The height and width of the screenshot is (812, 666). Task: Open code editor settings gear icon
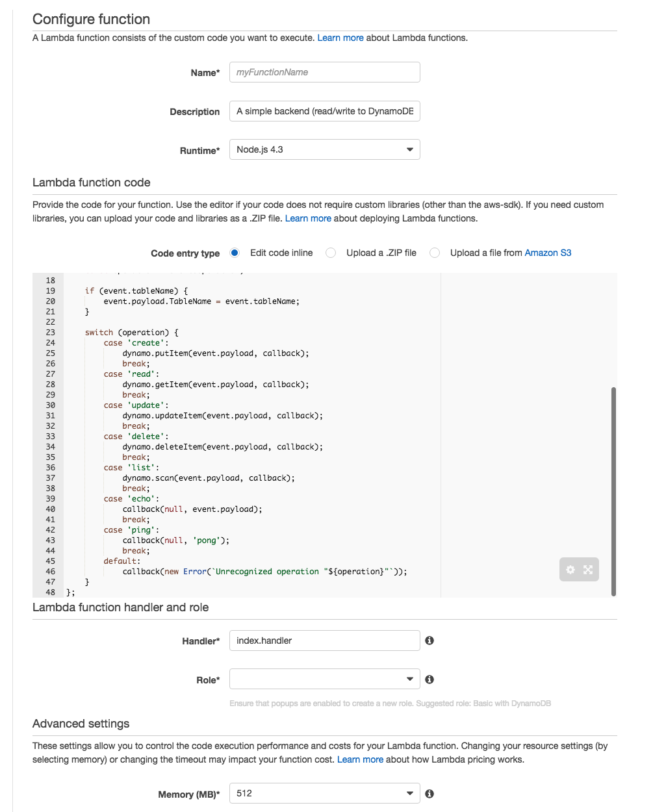click(x=570, y=570)
